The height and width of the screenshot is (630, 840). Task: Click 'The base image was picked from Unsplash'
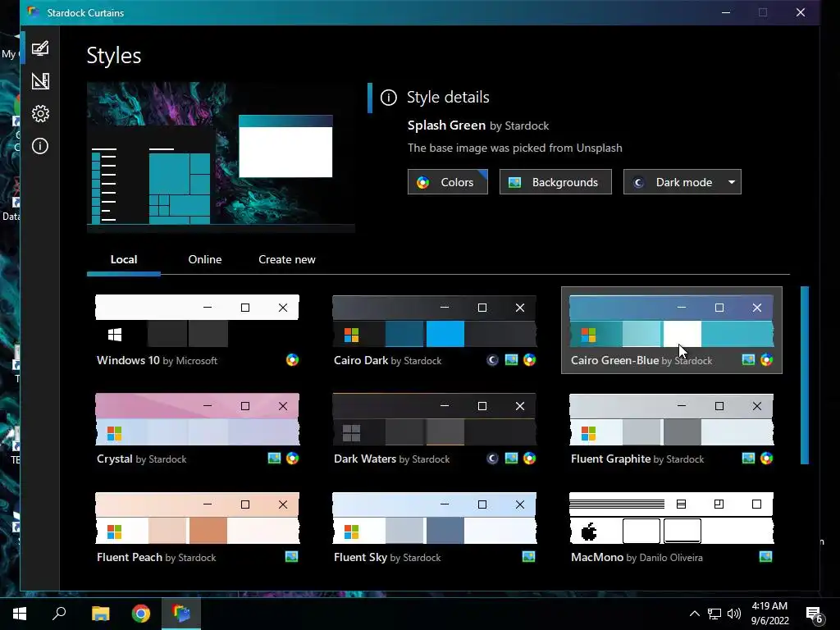click(515, 148)
